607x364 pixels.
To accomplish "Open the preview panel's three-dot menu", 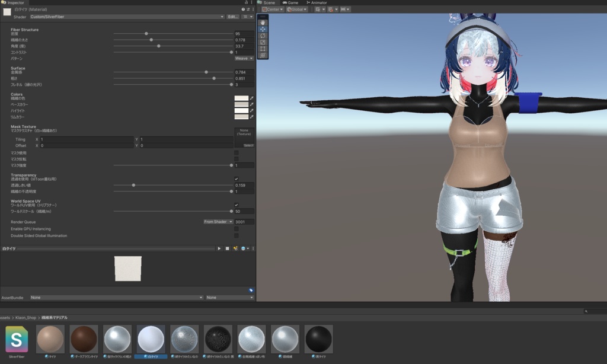I will (x=253, y=248).
